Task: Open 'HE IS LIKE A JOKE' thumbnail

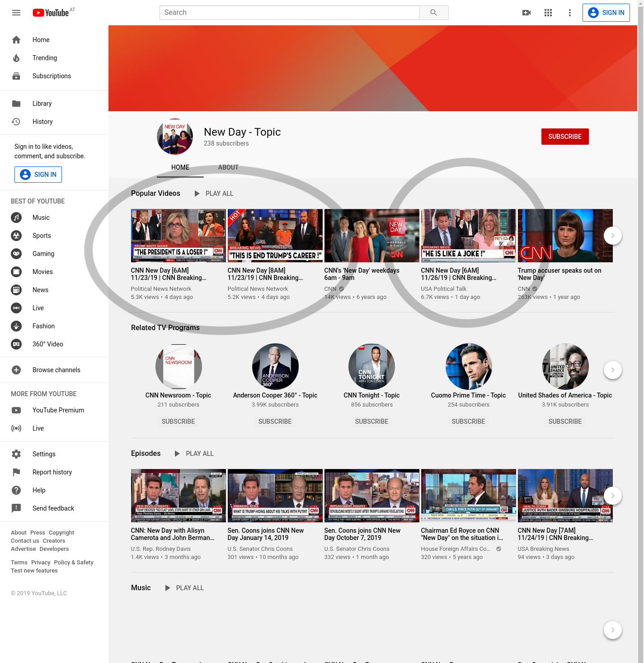Action: pyautogui.click(x=469, y=236)
